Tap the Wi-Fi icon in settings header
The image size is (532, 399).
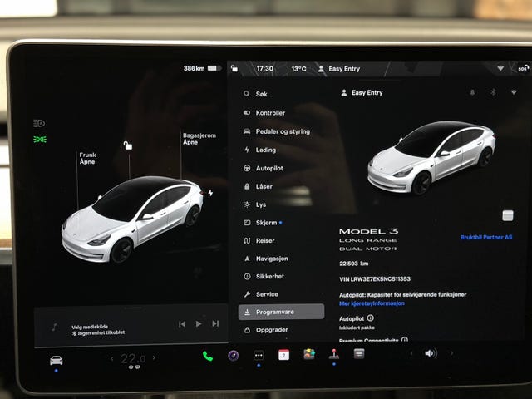point(514,92)
